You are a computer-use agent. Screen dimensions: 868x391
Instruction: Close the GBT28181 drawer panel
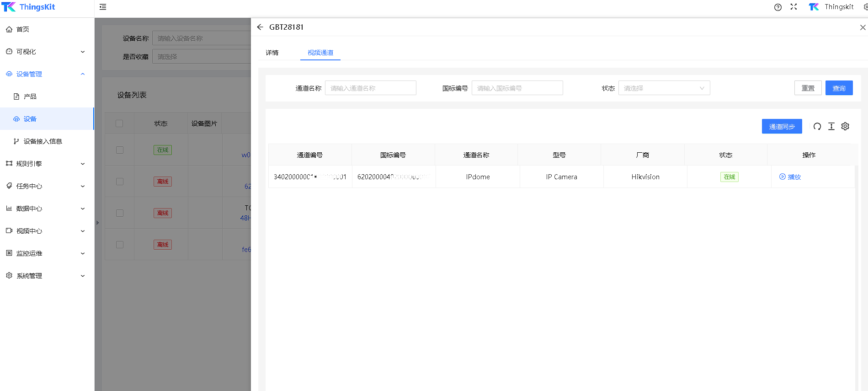(x=863, y=27)
